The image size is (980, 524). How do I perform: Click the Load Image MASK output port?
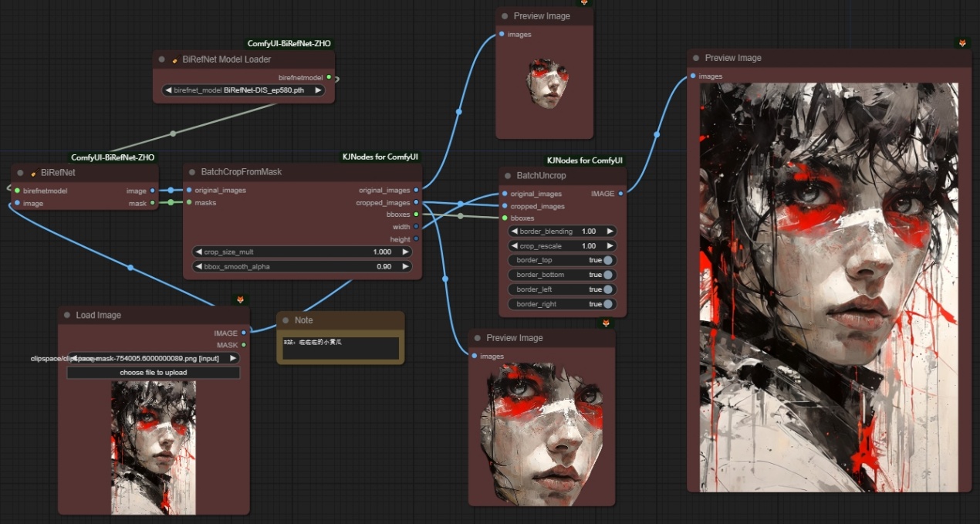tap(244, 345)
